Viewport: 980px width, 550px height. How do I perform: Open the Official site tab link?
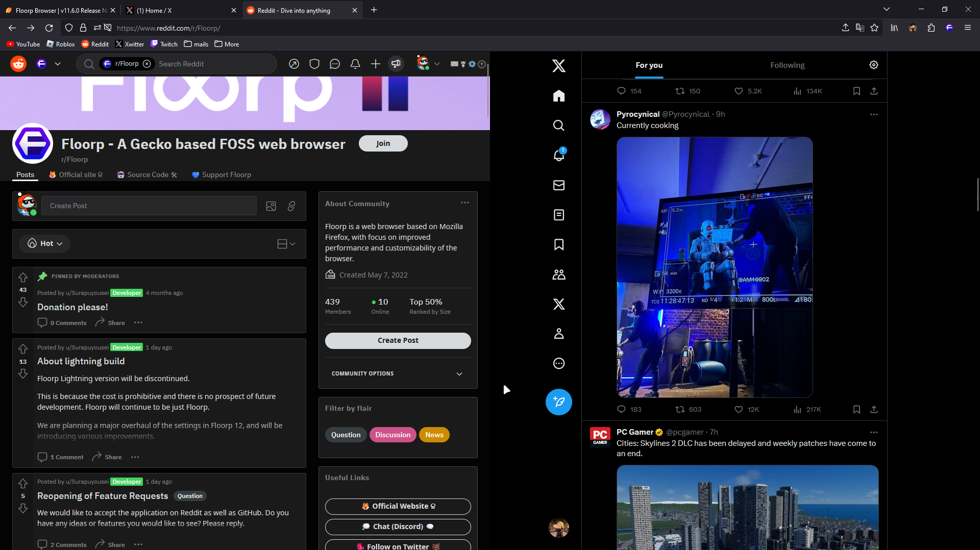click(76, 174)
